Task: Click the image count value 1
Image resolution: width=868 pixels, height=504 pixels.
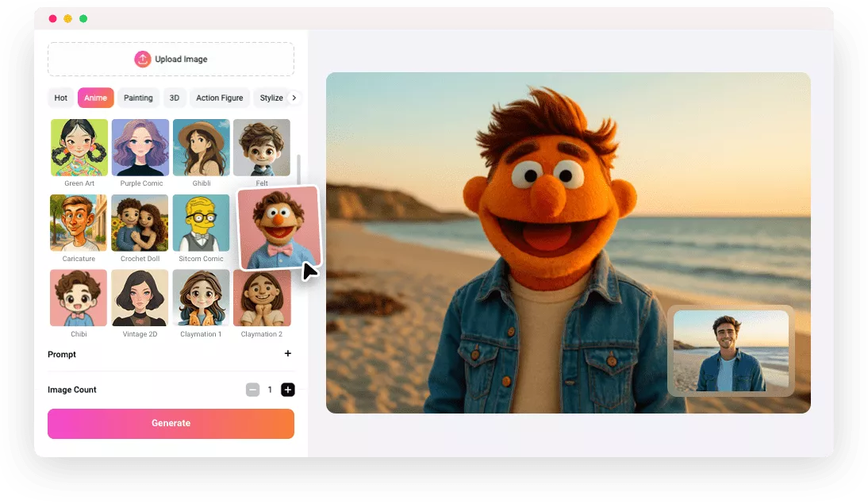Action: click(270, 390)
